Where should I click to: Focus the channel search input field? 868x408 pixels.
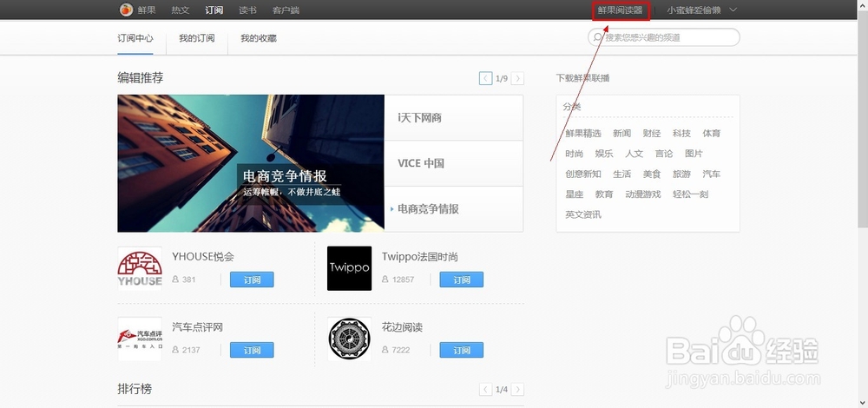(664, 37)
